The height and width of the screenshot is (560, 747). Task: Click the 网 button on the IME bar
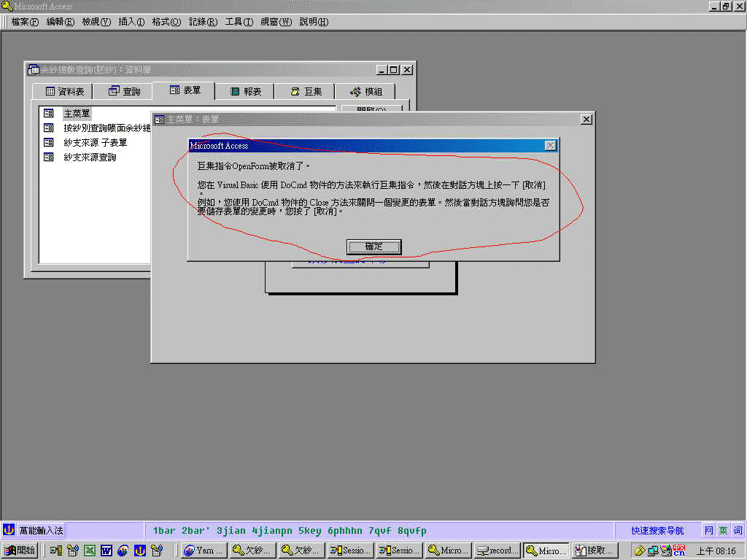(x=709, y=531)
